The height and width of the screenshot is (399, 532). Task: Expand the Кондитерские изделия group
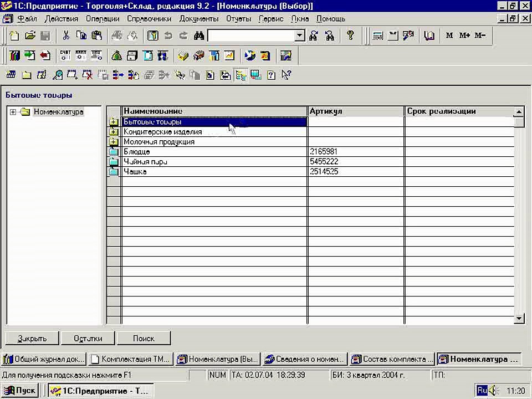[113, 132]
